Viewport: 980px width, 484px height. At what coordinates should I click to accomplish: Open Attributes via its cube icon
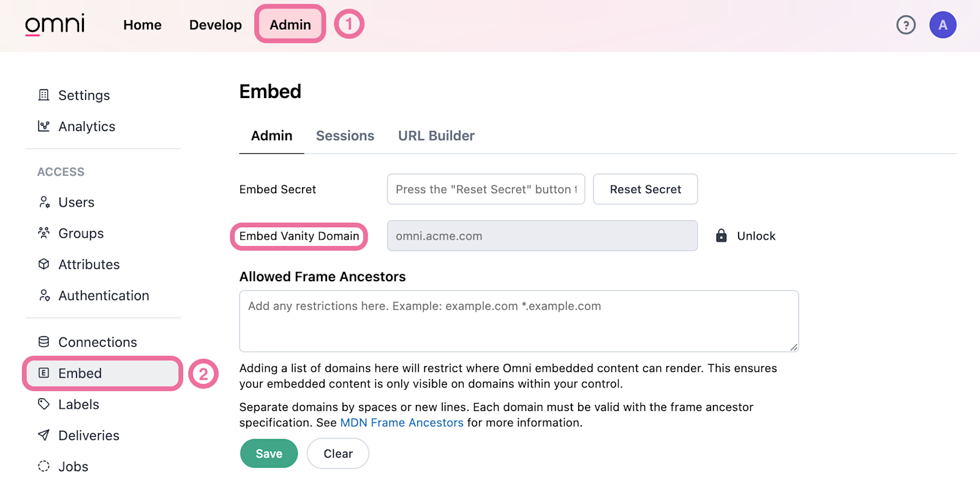click(x=43, y=264)
